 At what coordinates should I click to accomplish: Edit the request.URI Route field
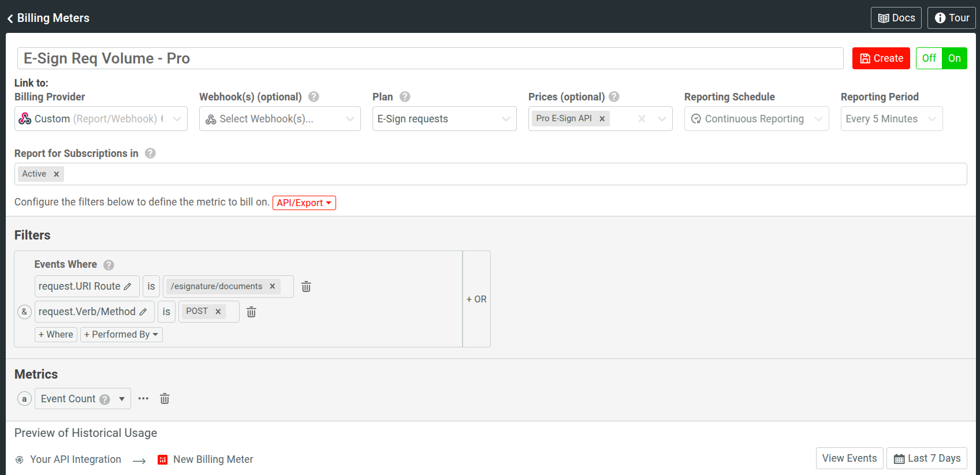pos(87,286)
